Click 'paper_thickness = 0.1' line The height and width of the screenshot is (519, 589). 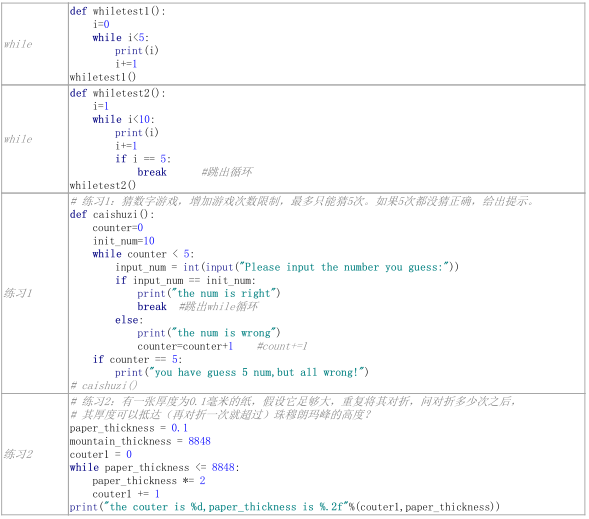129,428
